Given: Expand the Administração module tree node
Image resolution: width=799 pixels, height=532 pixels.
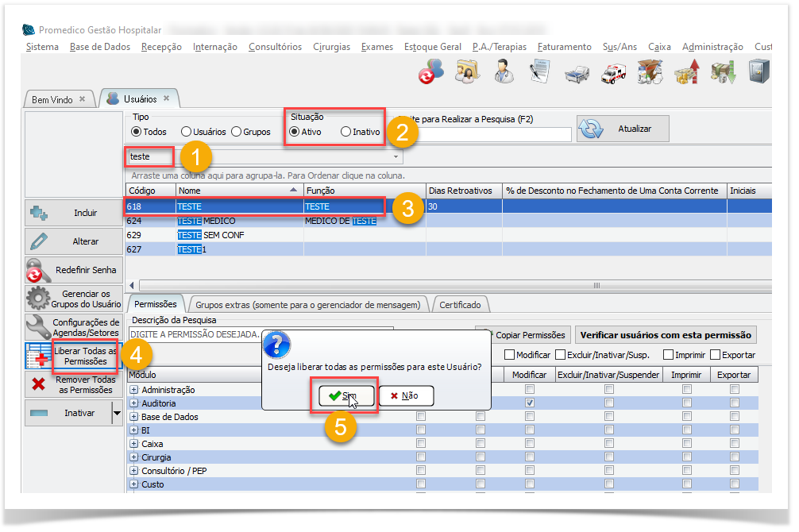Looking at the screenshot, I should click(x=133, y=390).
